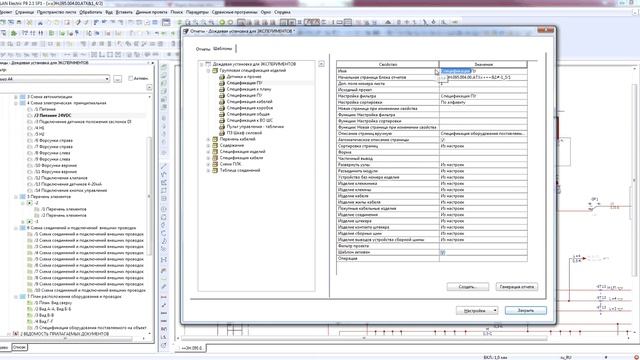The image size is (640, 360).
Task: Click the page icon of /1 Питание
Action: tap(30, 109)
